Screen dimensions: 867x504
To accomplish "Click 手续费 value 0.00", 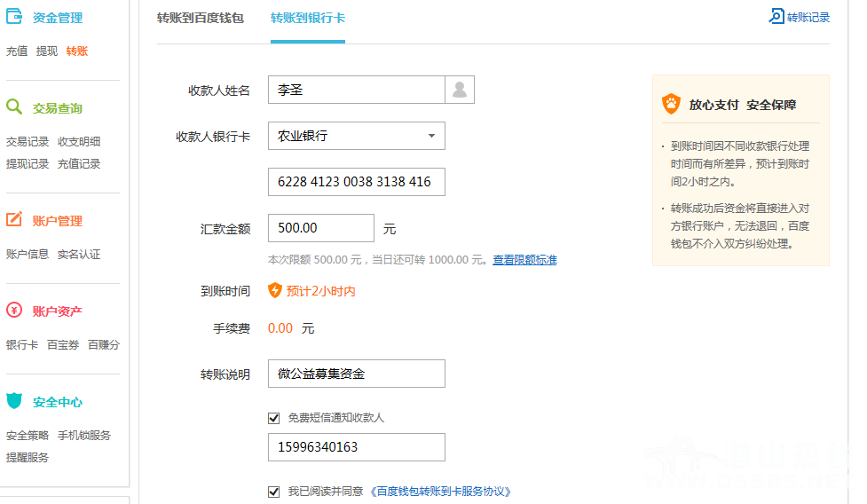I will point(280,328).
